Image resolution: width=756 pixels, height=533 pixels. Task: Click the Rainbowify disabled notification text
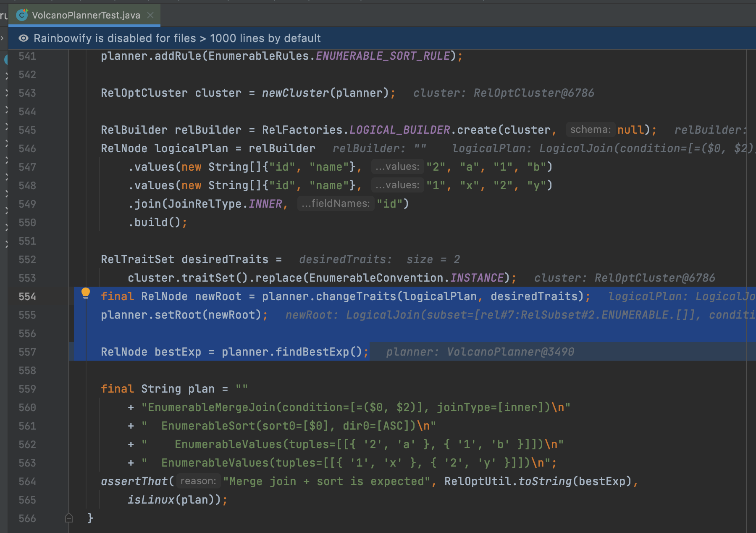(177, 38)
